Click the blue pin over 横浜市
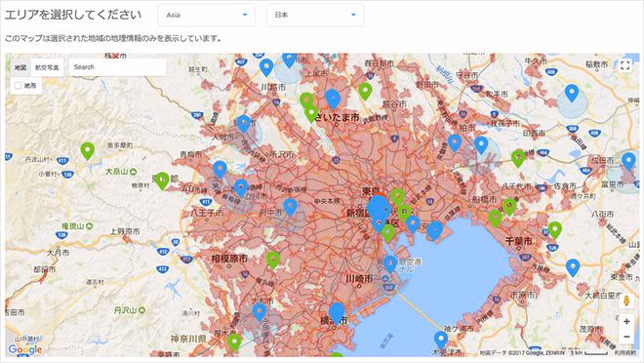This screenshot has height=363, width=644. click(x=337, y=313)
